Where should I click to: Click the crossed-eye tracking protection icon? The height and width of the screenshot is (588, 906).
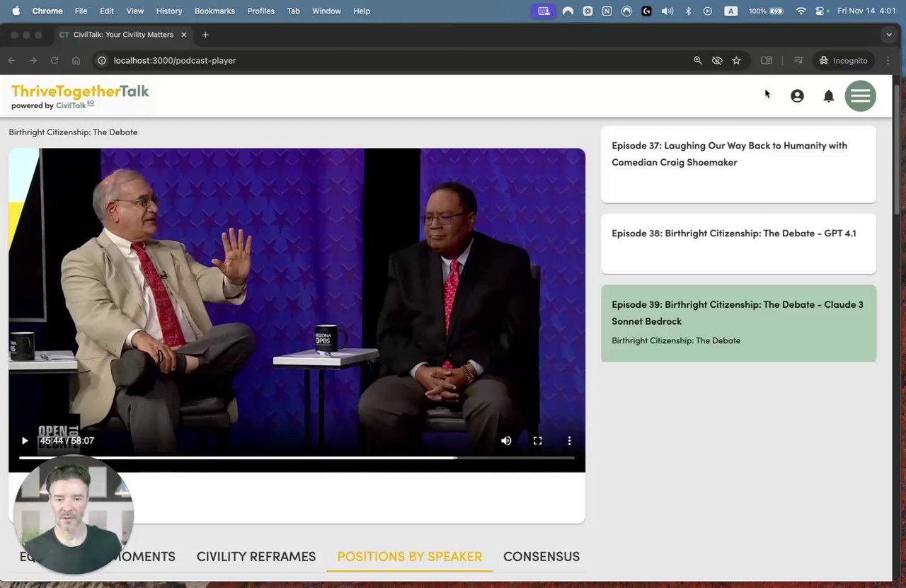tap(717, 61)
